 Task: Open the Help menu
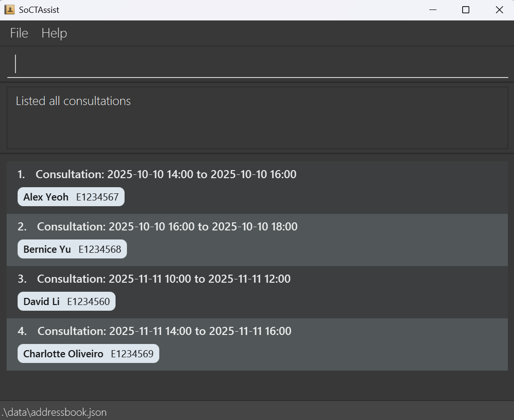(54, 33)
